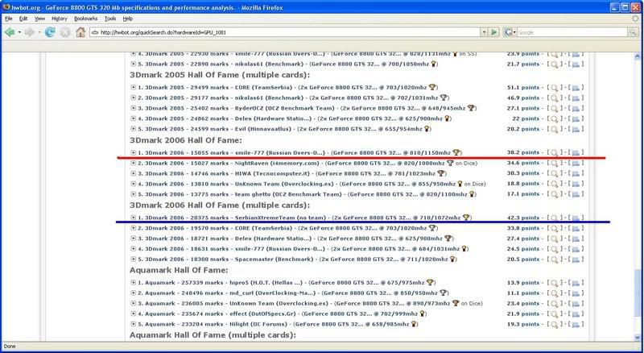Open magnifier icon for CORE 19570 marks row

coord(554,228)
